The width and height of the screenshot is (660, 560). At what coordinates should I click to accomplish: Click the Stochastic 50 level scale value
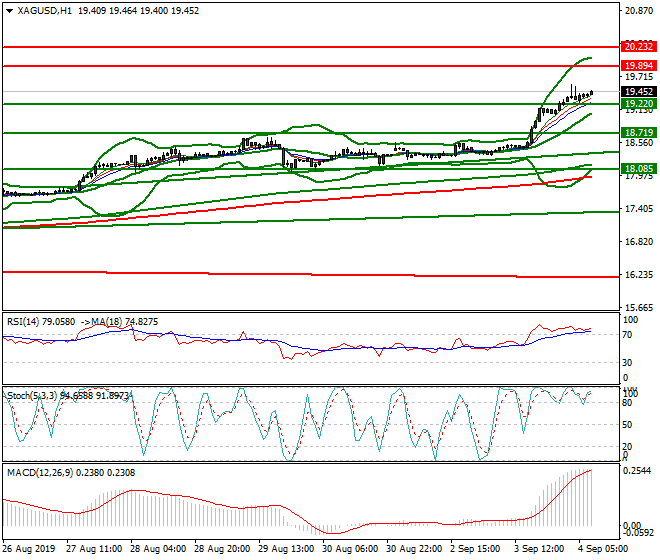pos(628,425)
